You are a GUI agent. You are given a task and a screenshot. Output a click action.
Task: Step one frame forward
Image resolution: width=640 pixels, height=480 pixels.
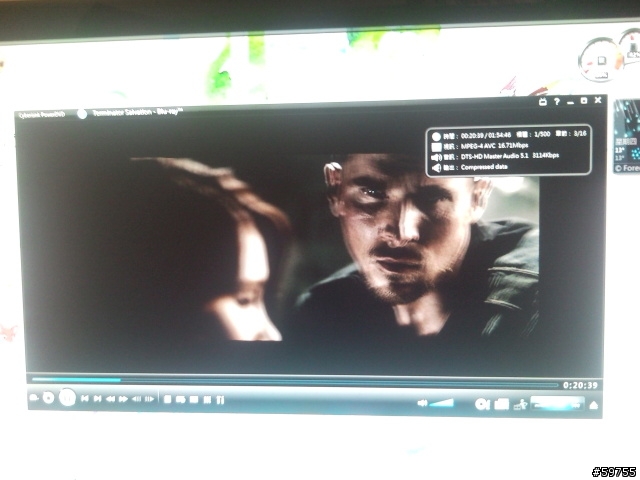(149, 399)
